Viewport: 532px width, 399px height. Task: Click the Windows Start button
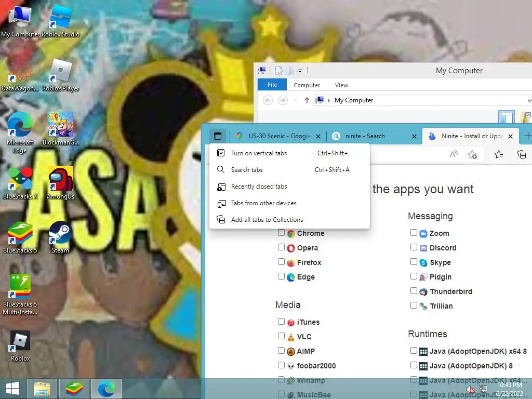[12, 389]
